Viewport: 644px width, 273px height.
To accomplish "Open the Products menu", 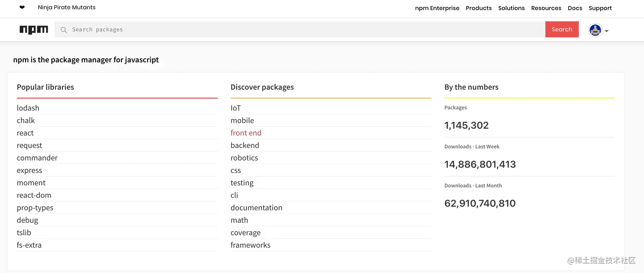I will [x=479, y=8].
